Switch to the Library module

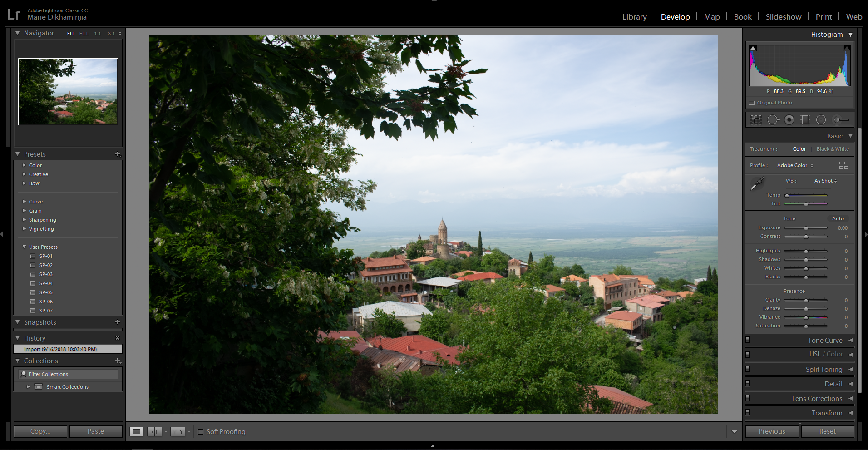(634, 17)
